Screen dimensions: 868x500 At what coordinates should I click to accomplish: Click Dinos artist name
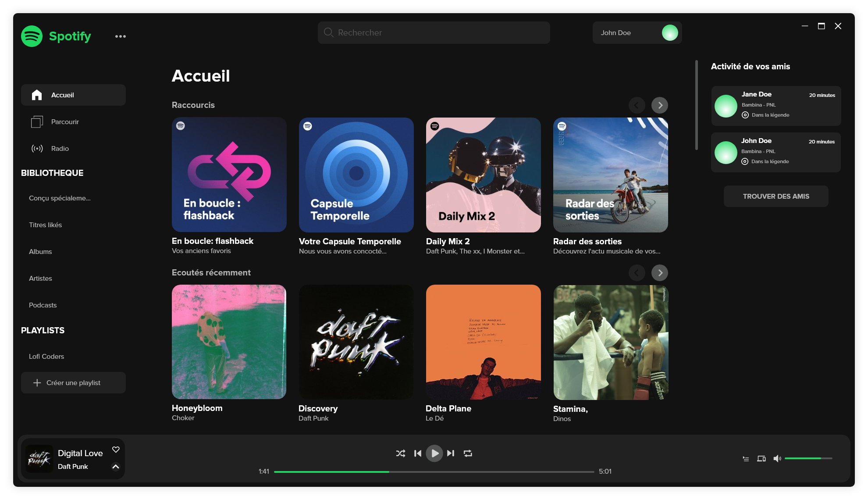(x=562, y=419)
